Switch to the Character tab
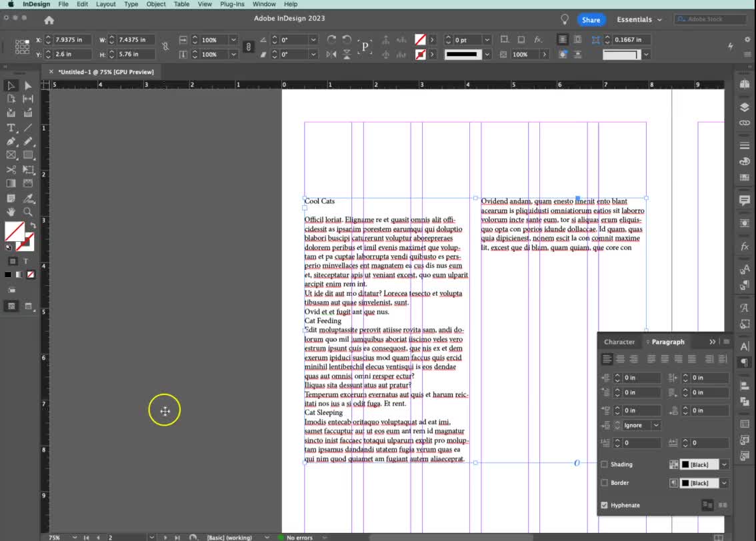The image size is (756, 541). pyautogui.click(x=619, y=342)
